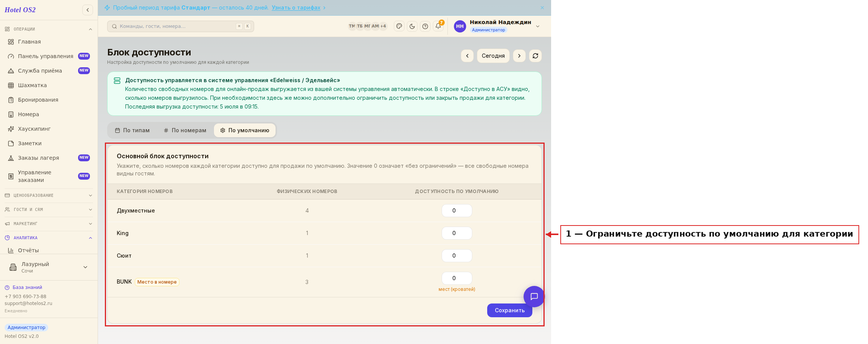
Task: Switch to По типам tab
Action: (x=132, y=130)
